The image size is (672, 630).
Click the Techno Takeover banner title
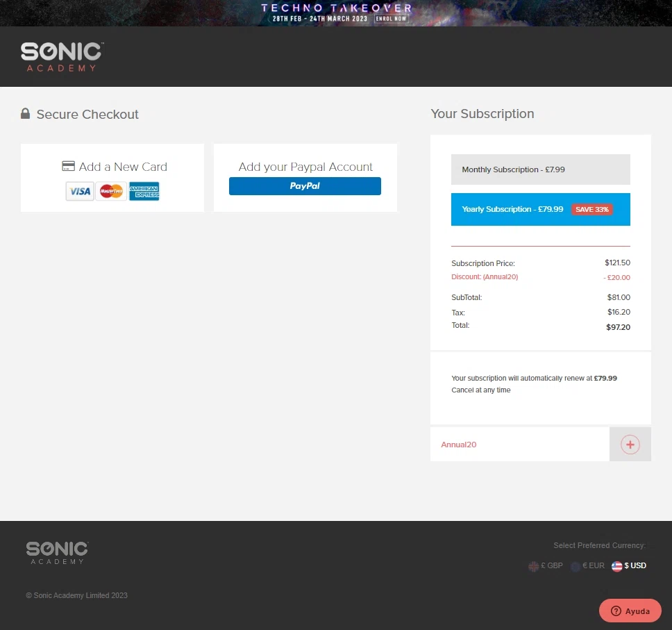(x=337, y=8)
